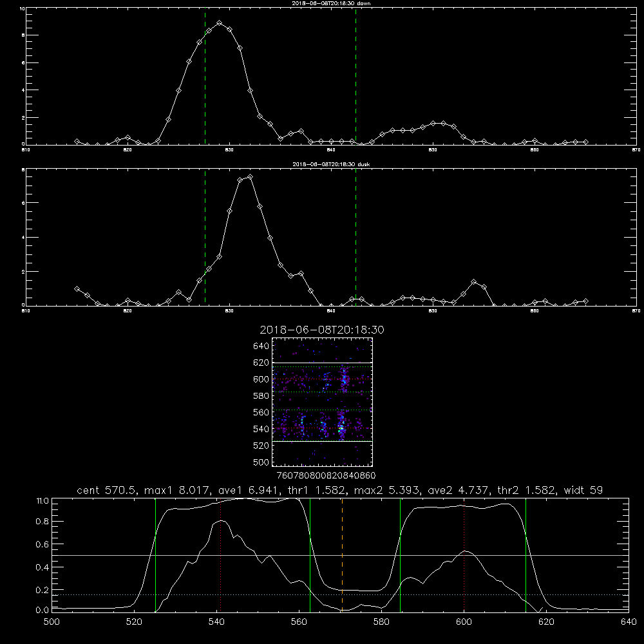
Task: Click the right green dashed line in dawn plot
Action: (x=355, y=77)
